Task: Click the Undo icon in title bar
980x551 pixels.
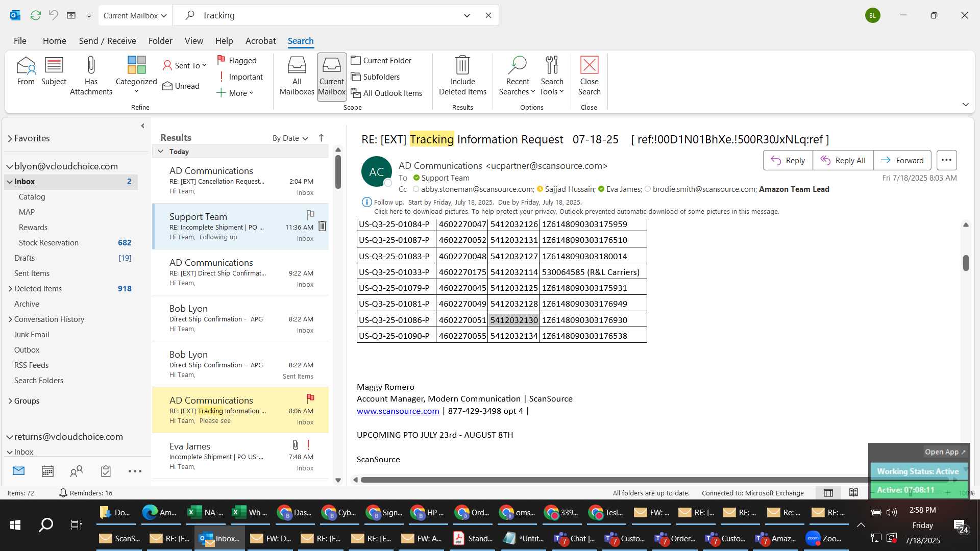Action: (53, 15)
